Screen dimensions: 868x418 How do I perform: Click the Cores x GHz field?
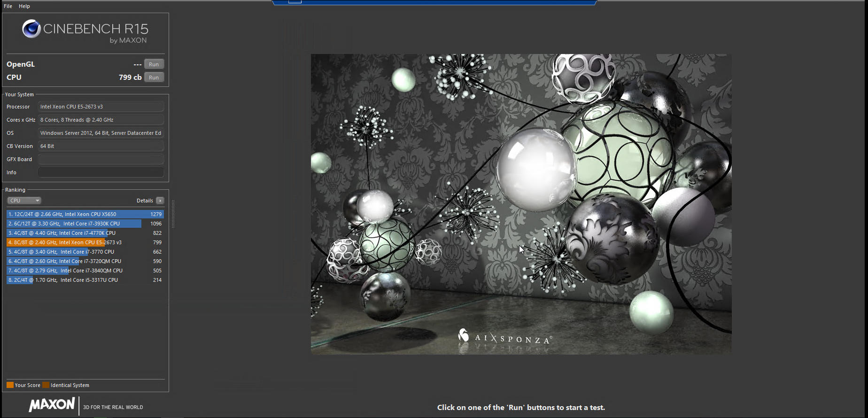pyautogui.click(x=101, y=120)
